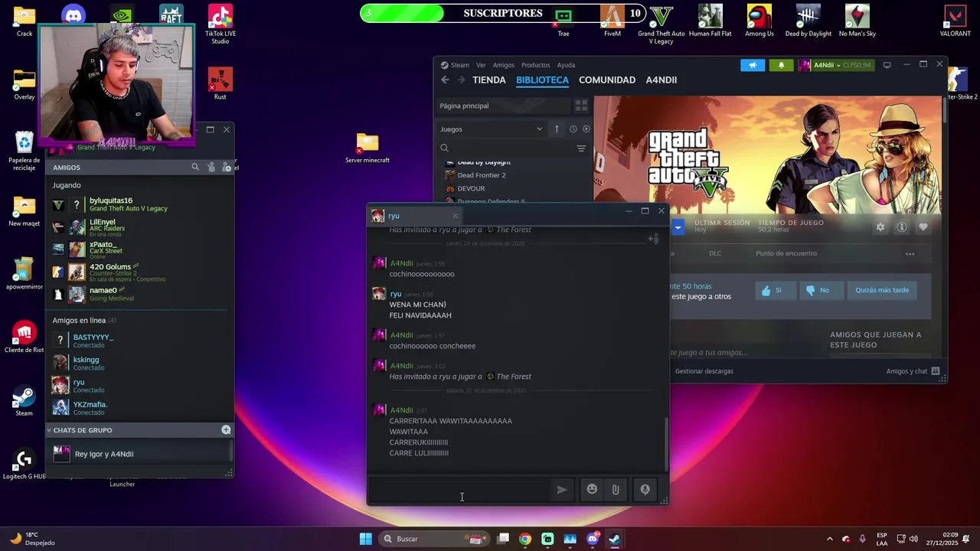Toggle library sort ascending arrow
The width and height of the screenshot is (980, 551).
tap(557, 129)
